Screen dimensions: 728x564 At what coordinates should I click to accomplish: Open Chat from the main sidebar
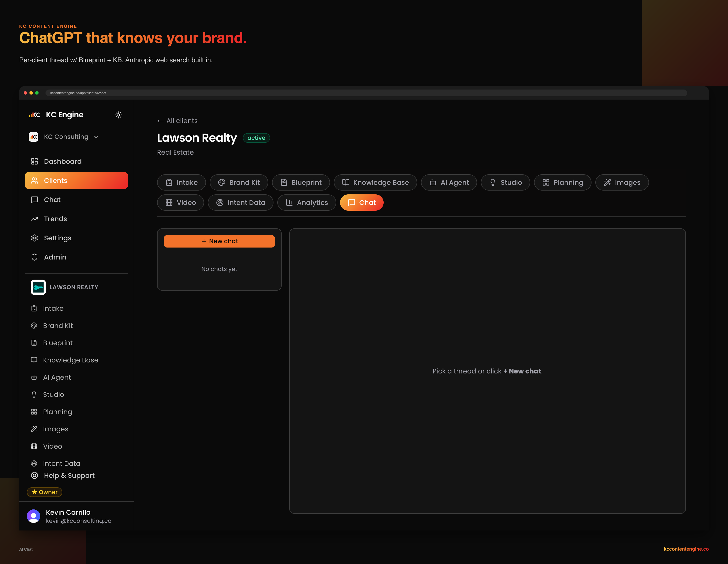pyautogui.click(x=76, y=200)
